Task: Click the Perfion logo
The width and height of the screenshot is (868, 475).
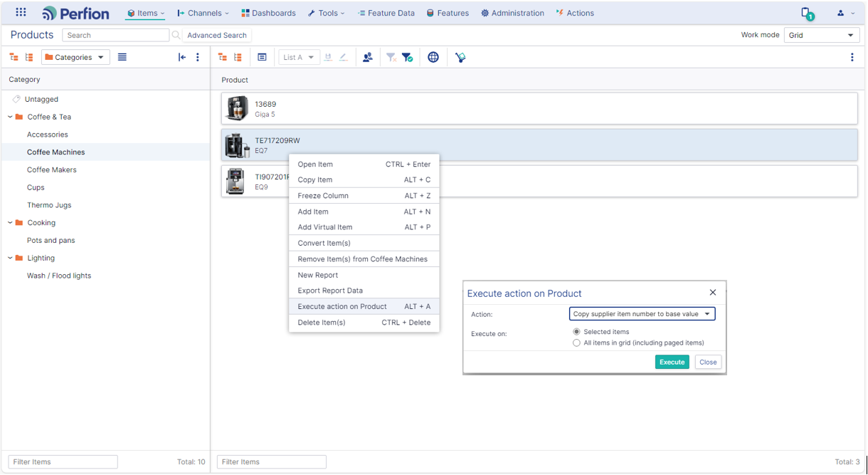Action: point(75,13)
